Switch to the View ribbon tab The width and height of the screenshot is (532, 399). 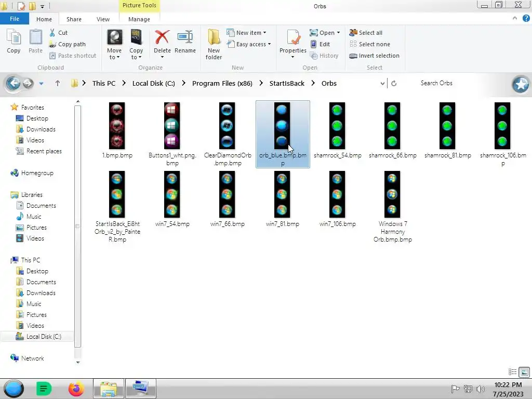[103, 19]
